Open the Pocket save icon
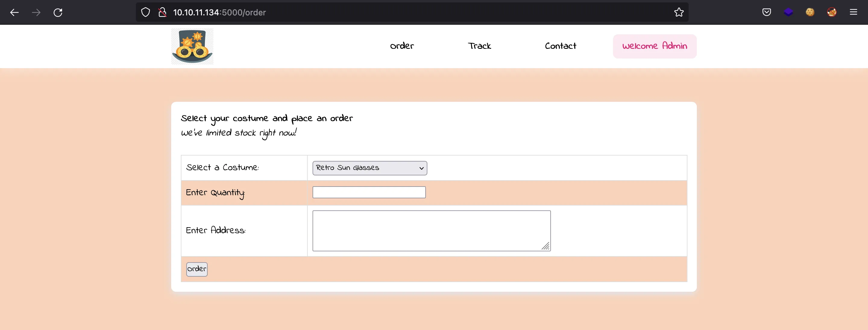 pyautogui.click(x=766, y=12)
